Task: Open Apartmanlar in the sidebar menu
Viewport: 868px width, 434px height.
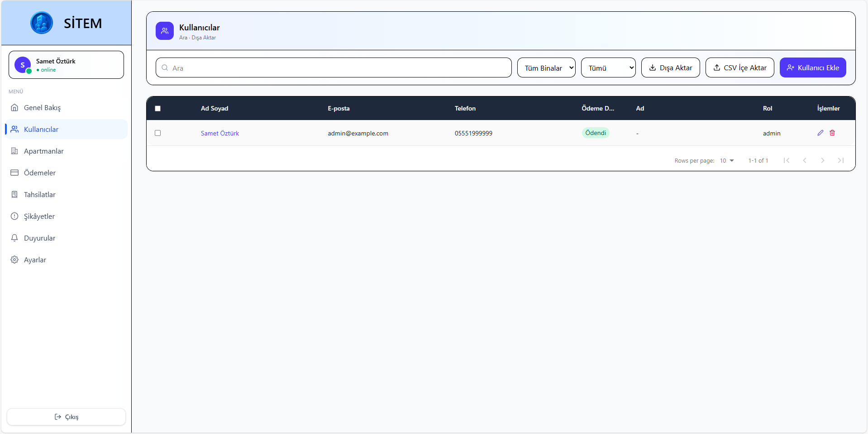Action: (x=43, y=151)
